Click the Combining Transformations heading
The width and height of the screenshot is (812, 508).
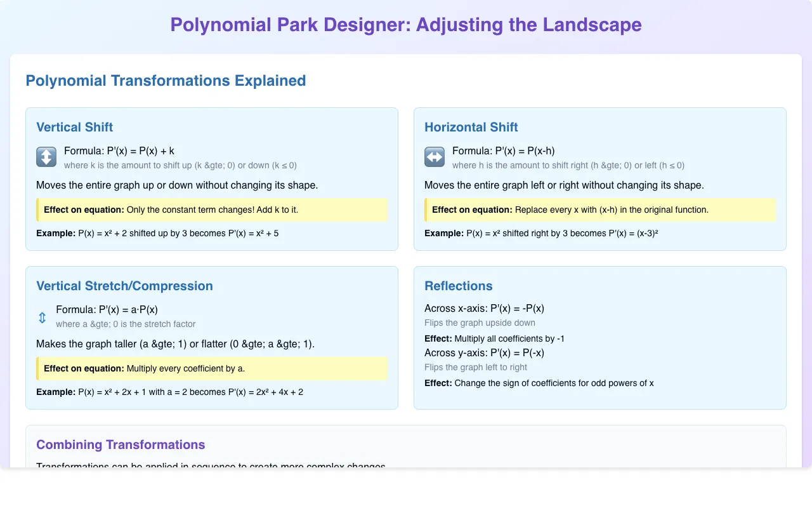pyautogui.click(x=121, y=444)
